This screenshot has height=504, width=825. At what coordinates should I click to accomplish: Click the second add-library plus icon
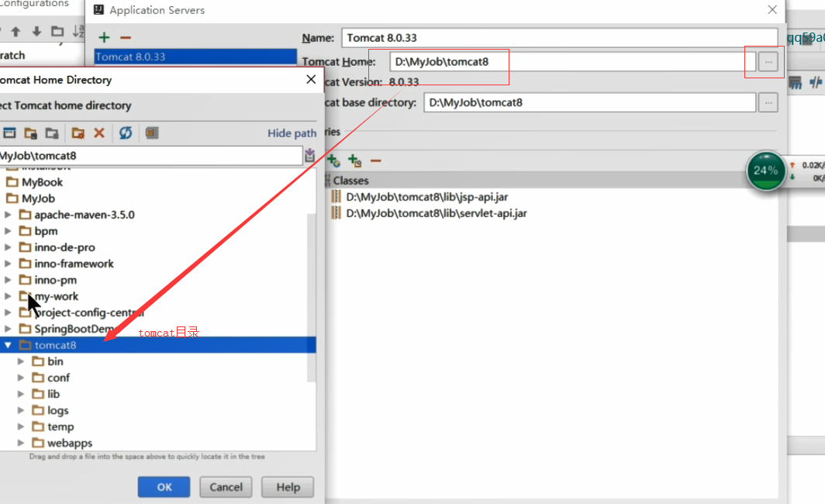click(354, 161)
